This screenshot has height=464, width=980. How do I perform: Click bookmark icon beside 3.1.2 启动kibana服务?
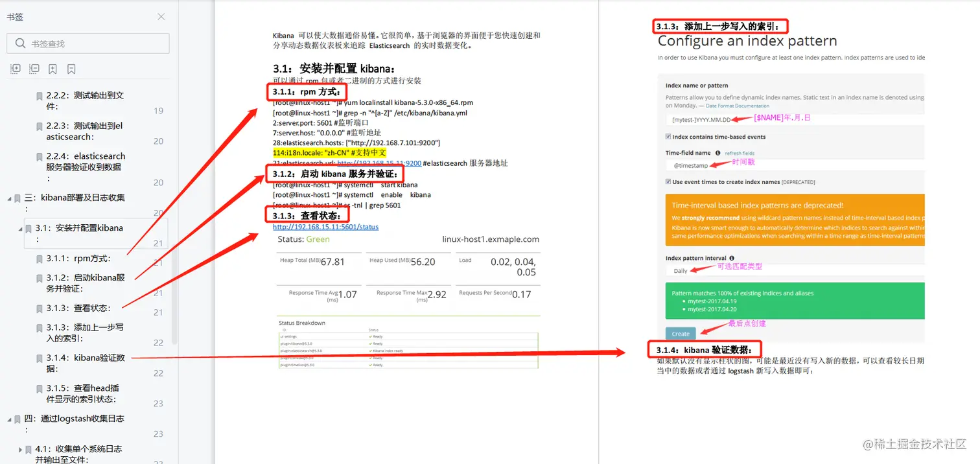click(x=40, y=278)
